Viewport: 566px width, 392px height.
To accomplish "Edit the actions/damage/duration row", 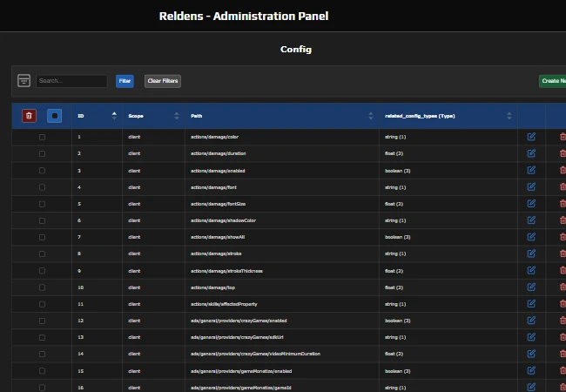I will coord(531,153).
